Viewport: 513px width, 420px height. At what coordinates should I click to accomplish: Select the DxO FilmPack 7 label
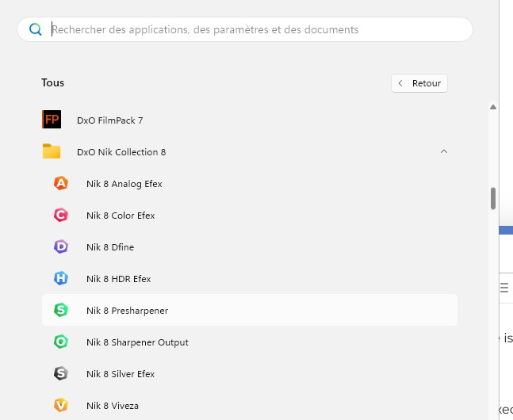(109, 120)
